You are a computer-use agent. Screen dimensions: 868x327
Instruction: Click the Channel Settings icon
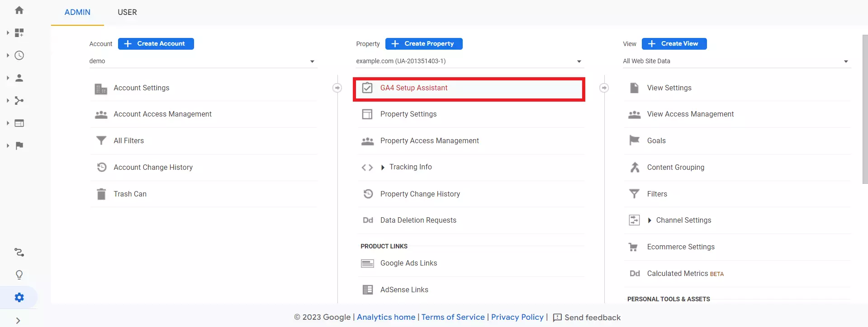[x=634, y=220]
